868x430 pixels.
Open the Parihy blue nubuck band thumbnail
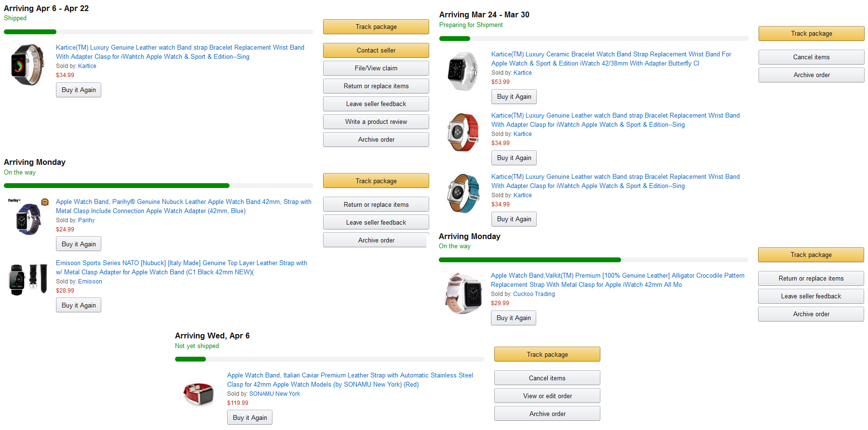pyautogui.click(x=28, y=216)
